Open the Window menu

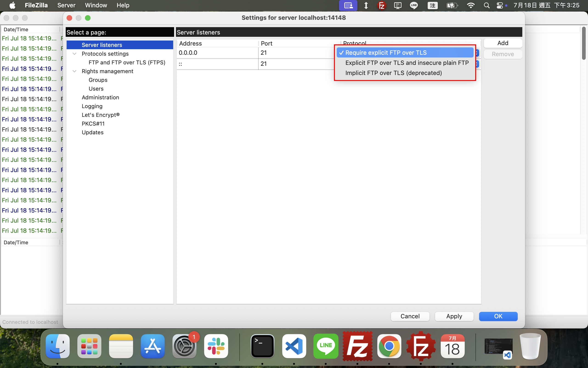pos(96,5)
